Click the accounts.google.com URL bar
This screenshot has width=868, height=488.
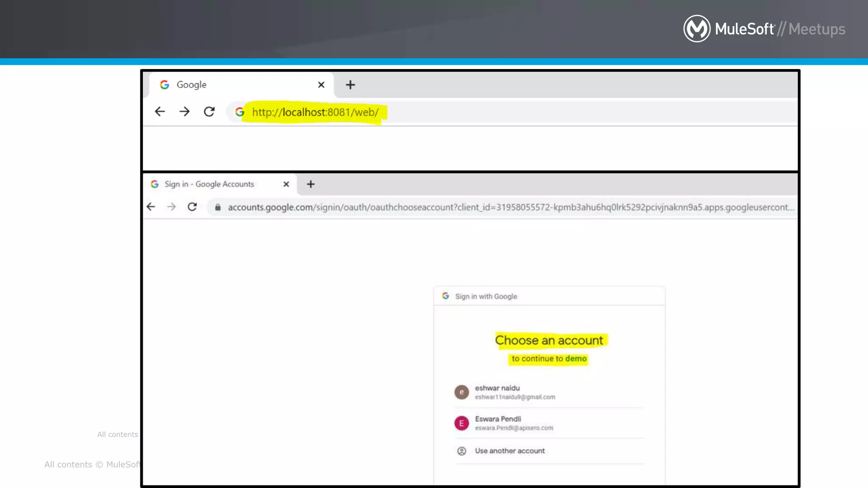pyautogui.click(x=502, y=207)
